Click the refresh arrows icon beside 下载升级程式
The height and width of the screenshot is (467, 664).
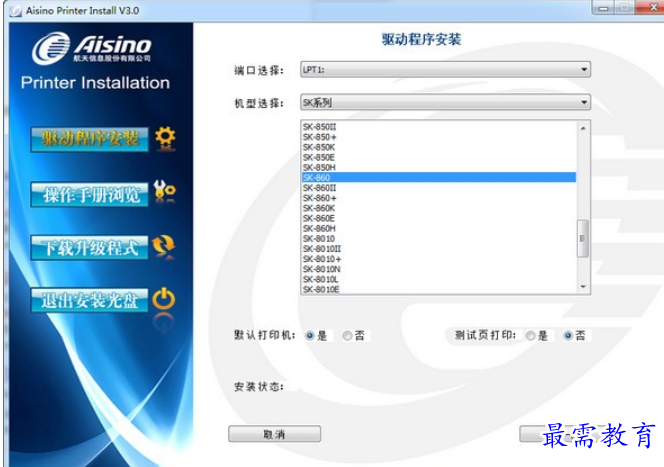(163, 245)
